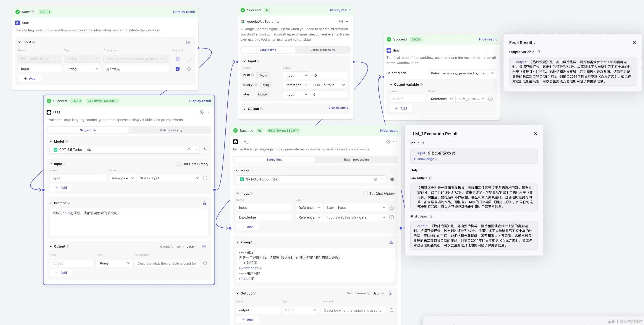This screenshot has width=644, height=325.
Task: Click the num value field showing 10
Action: click(x=329, y=75)
